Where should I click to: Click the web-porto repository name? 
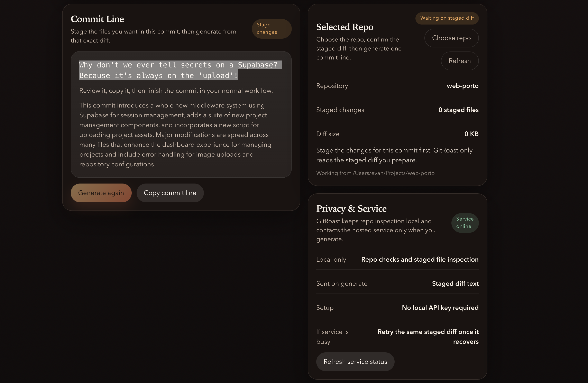[x=462, y=86]
